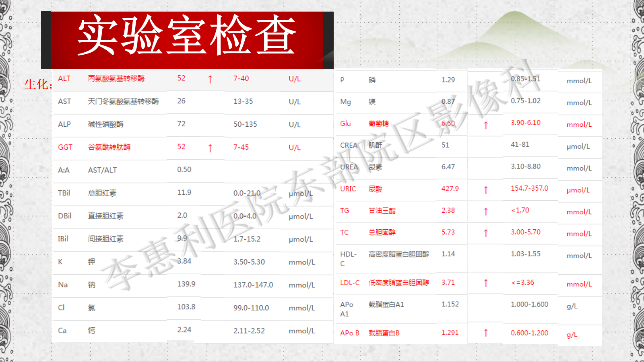This screenshot has height=362, width=644.
Task: Click the 总胆红素 value 11.9
Action: click(184, 193)
